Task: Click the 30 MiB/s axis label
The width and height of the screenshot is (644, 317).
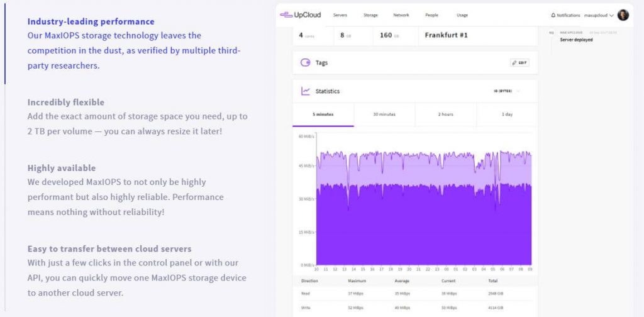Action: click(306, 199)
